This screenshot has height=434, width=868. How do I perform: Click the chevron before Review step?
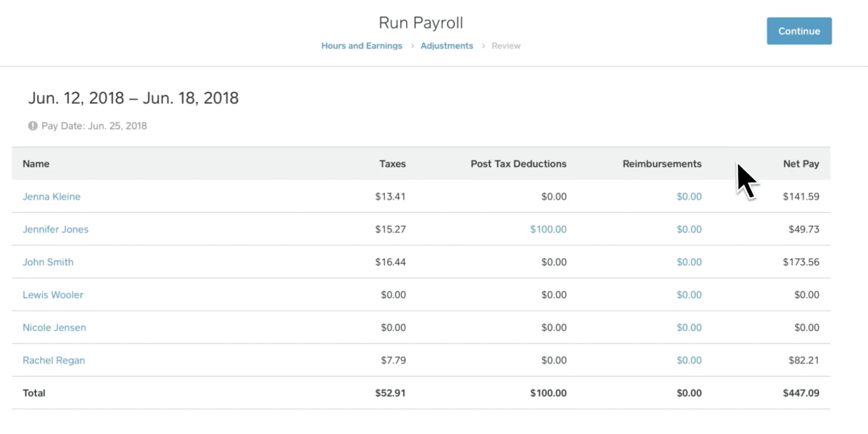[483, 45]
